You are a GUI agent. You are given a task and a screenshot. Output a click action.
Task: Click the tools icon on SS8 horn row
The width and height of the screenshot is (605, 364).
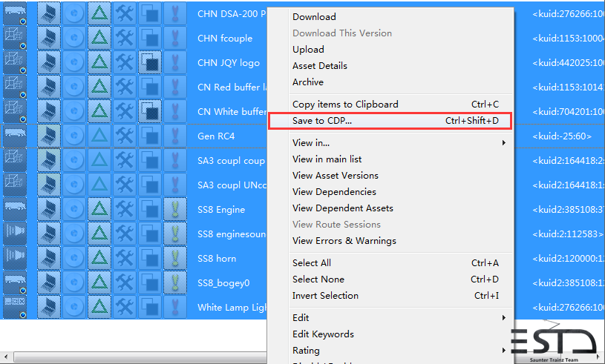coord(125,259)
